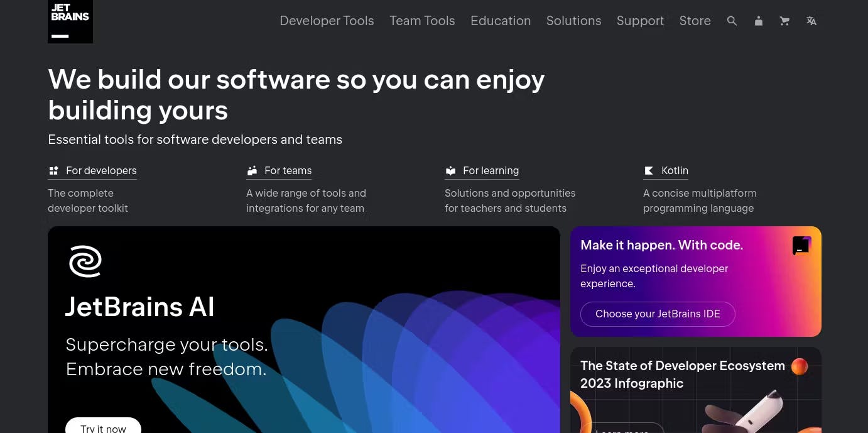Open the language selector icon

point(811,21)
